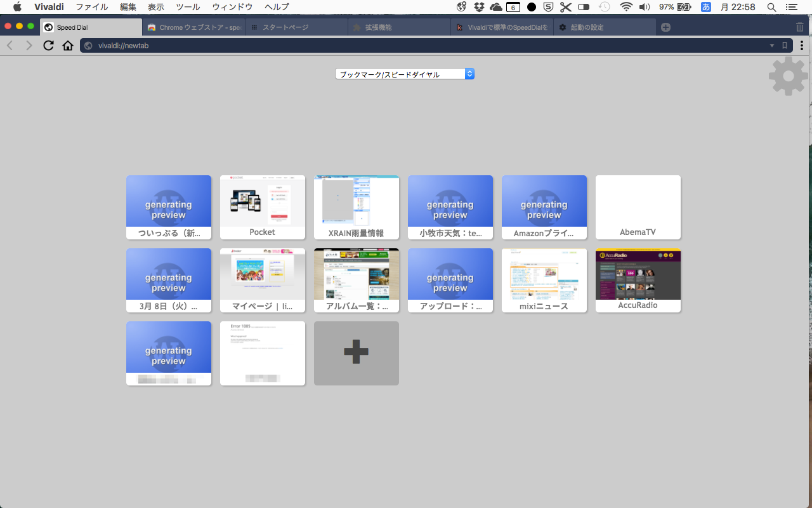Open the アルバム一覧 speed dial tile
Viewport: 812px width, 508px height.
[x=357, y=280]
